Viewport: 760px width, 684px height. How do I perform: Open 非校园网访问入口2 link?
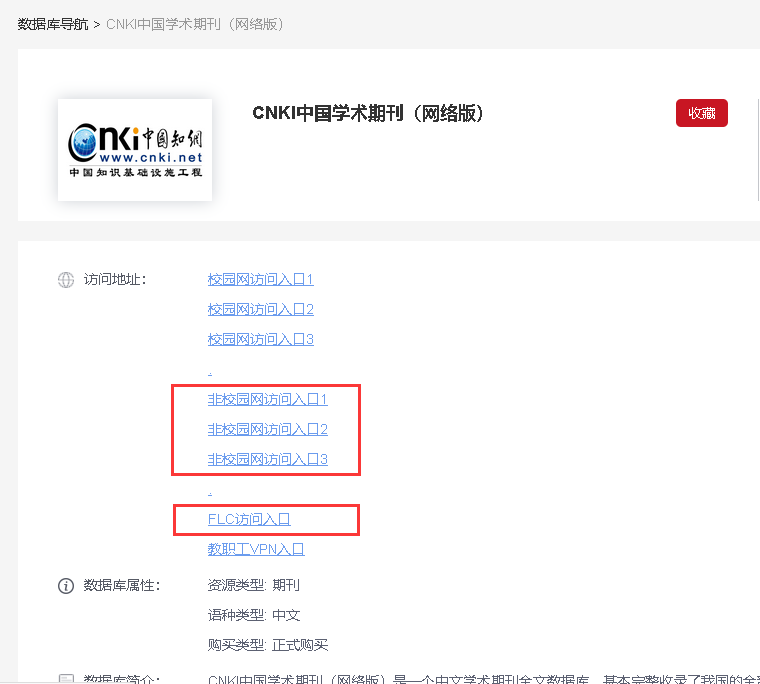268,429
